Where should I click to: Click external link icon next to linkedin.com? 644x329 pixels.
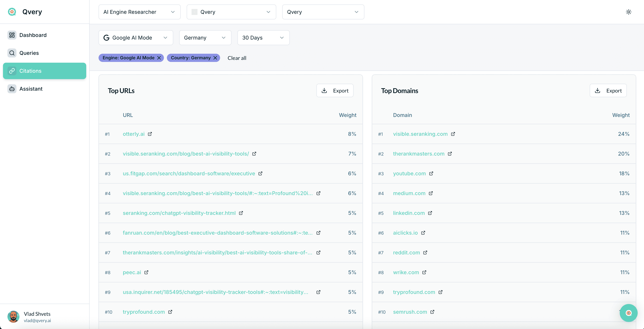point(430,213)
